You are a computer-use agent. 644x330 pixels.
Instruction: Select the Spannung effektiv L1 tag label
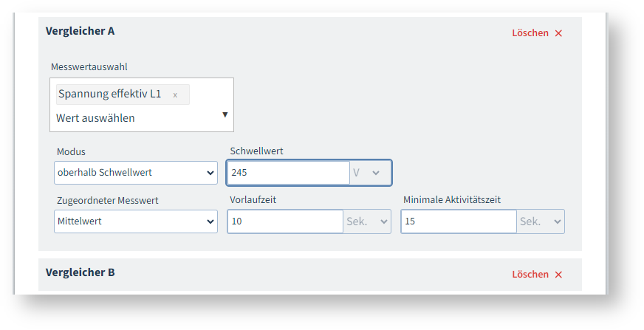coord(109,94)
